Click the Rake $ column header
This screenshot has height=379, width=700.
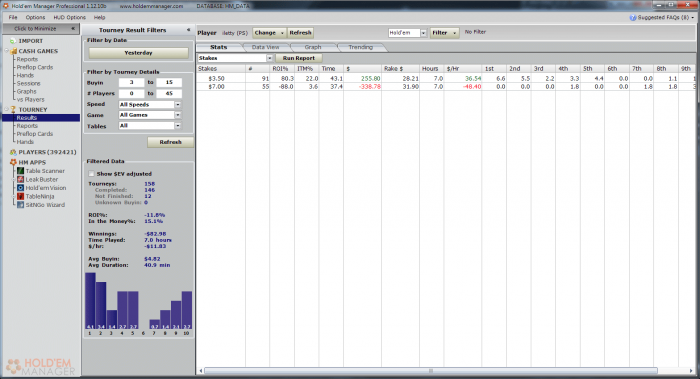400,69
